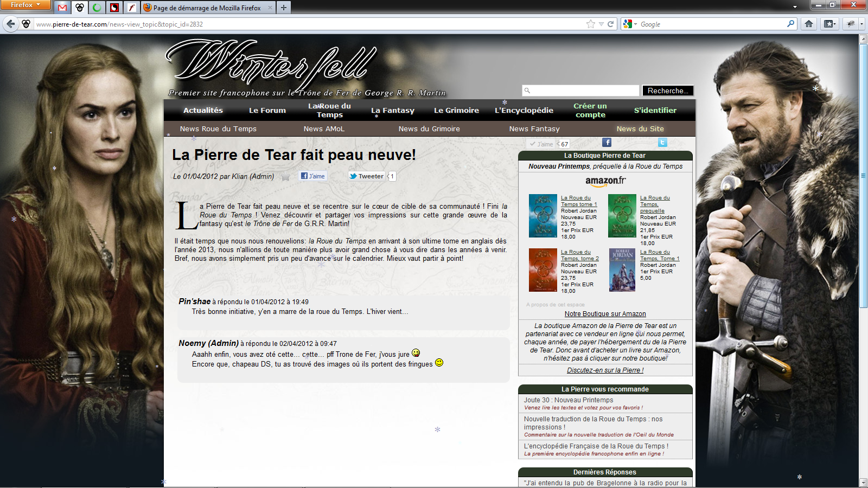Focus the pierre-de-tear.com URL field
Viewport: 868px width, 488px height.
(x=309, y=24)
